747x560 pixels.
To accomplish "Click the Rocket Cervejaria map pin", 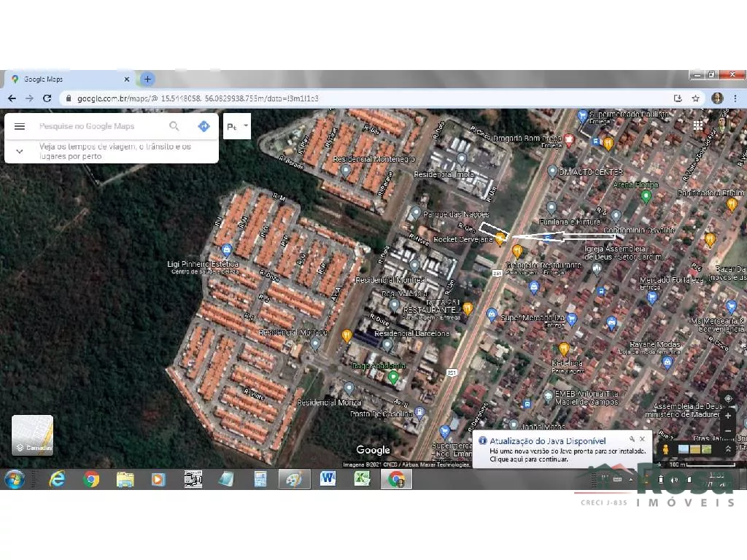I will pyautogui.click(x=500, y=240).
